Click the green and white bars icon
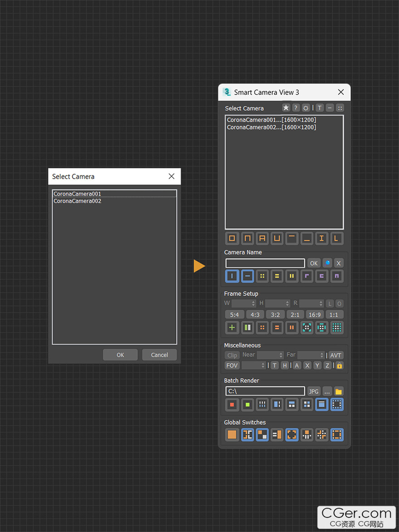Viewport: 399px width, 532px height. click(x=248, y=327)
